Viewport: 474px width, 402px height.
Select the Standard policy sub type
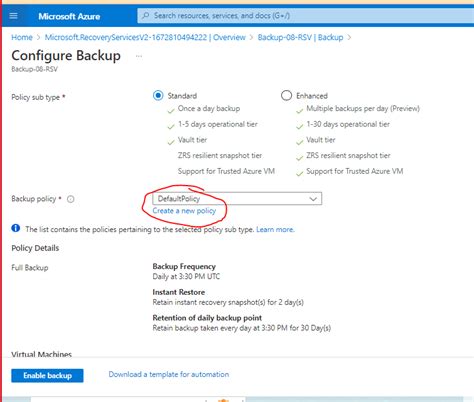(158, 96)
